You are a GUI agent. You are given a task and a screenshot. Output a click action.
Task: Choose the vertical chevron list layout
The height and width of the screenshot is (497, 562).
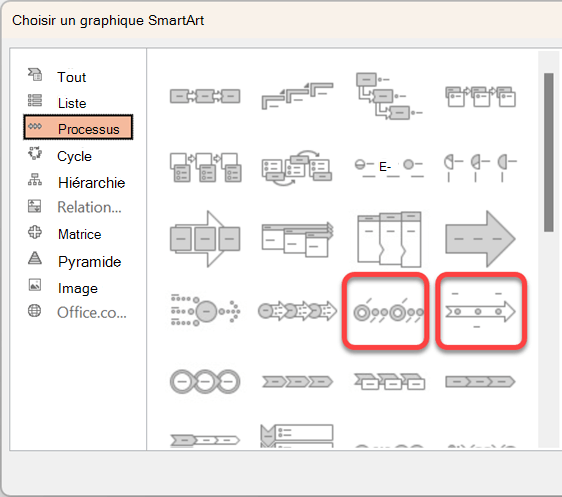[x=297, y=436]
